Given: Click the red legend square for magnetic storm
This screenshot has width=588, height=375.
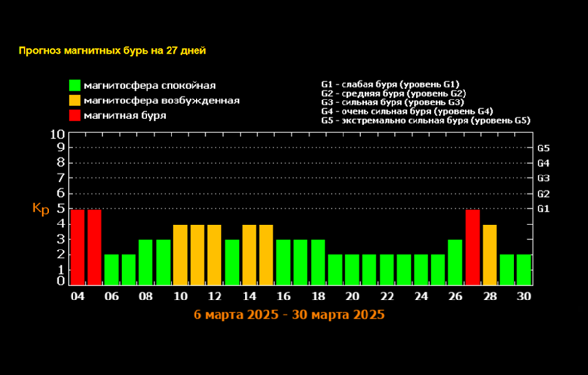Looking at the screenshot, I should (x=75, y=116).
